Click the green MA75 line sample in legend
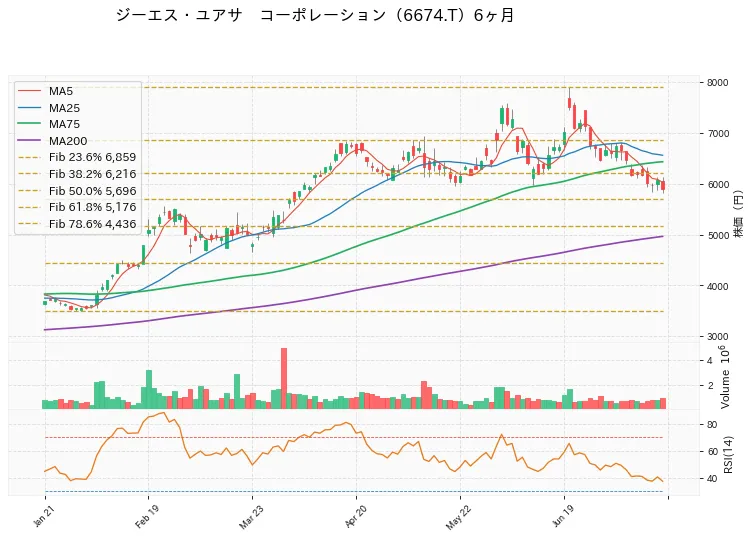 tap(29, 124)
